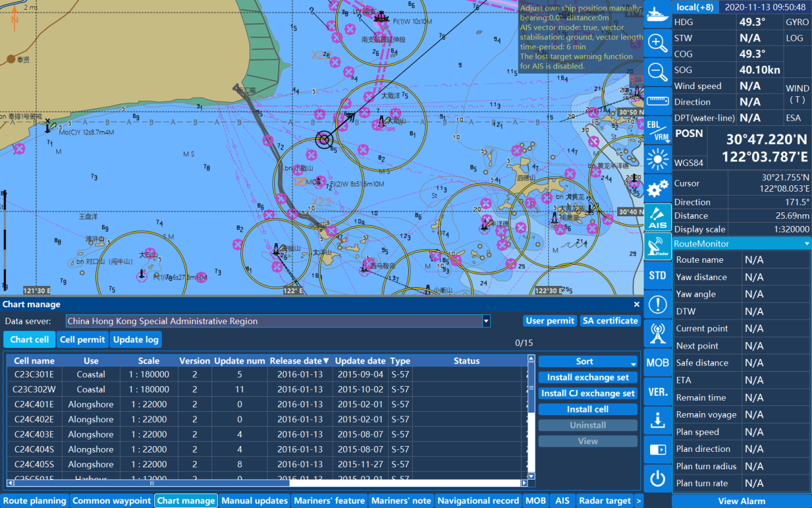Click the local(+8) time zone label

click(x=695, y=7)
